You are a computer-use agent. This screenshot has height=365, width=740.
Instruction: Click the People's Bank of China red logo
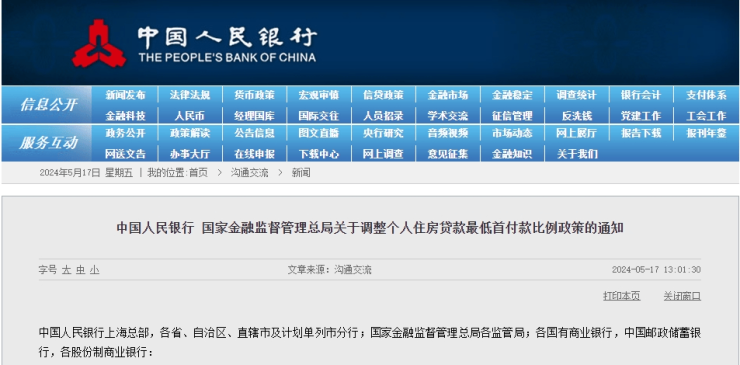point(99,43)
